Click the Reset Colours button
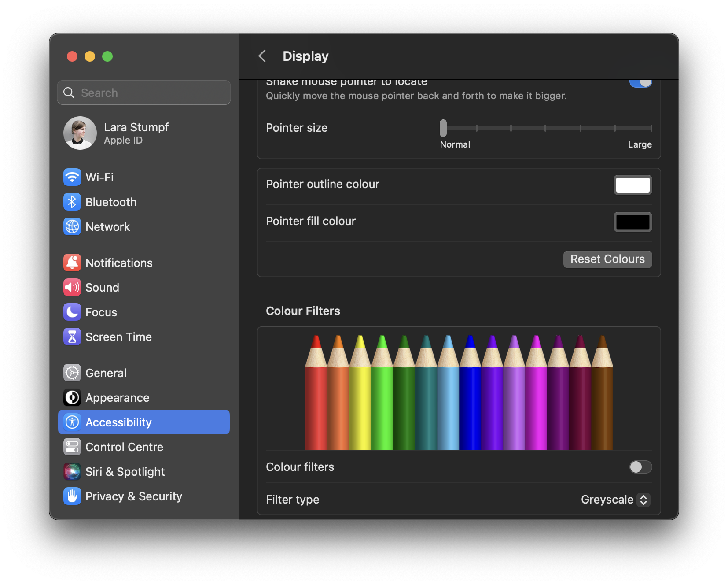Viewport: 728px width, 585px height. click(607, 259)
